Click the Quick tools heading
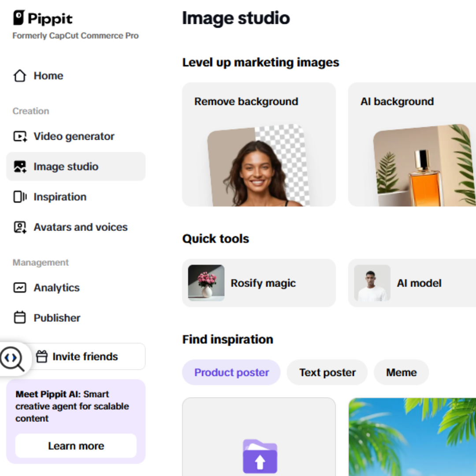The image size is (476, 476). 216,238
